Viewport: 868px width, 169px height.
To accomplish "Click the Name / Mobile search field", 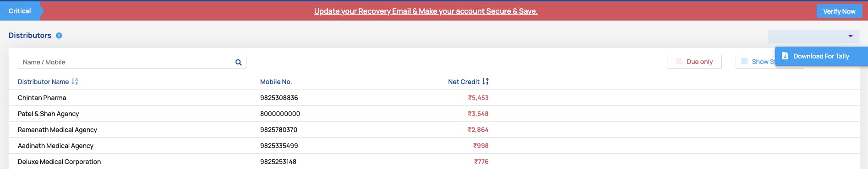I will [x=132, y=62].
